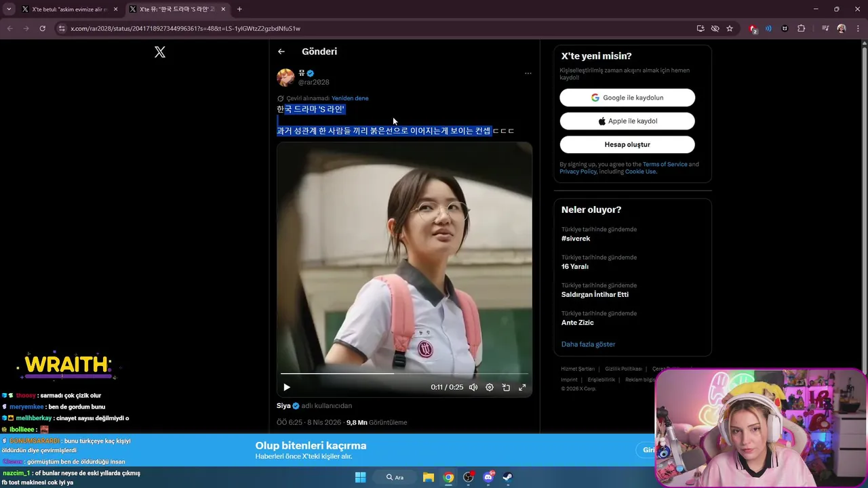
Task: Go back in the browser
Action: click(9, 28)
